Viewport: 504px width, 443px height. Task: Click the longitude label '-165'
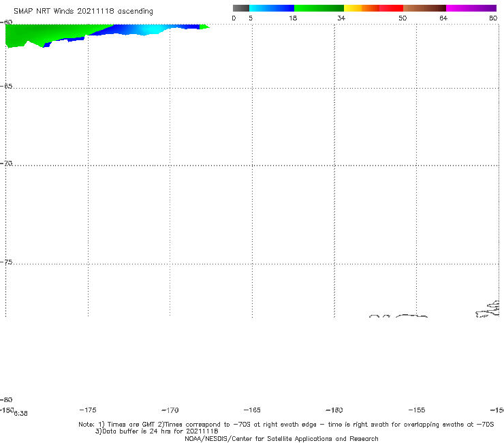click(252, 410)
